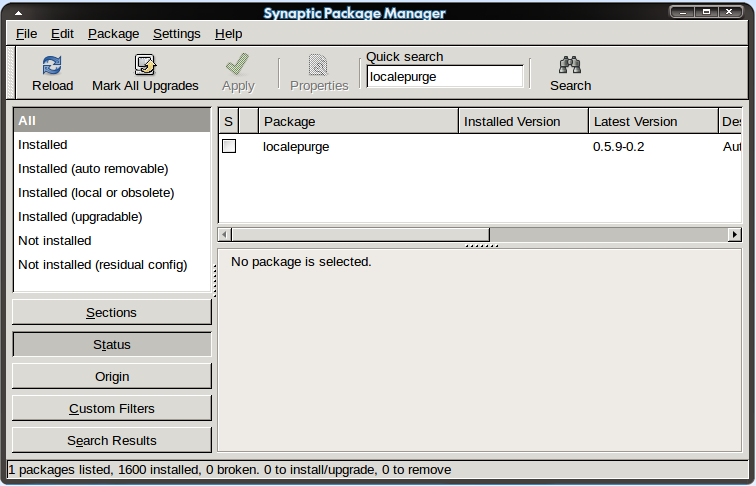Select Installed (auto removable) filter

pyautogui.click(x=112, y=169)
